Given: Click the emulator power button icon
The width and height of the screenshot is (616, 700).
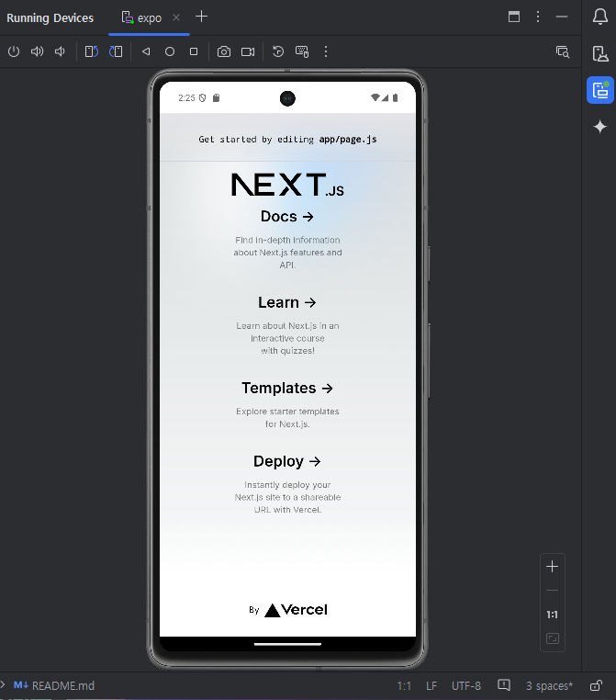Looking at the screenshot, I should pyautogui.click(x=14, y=51).
